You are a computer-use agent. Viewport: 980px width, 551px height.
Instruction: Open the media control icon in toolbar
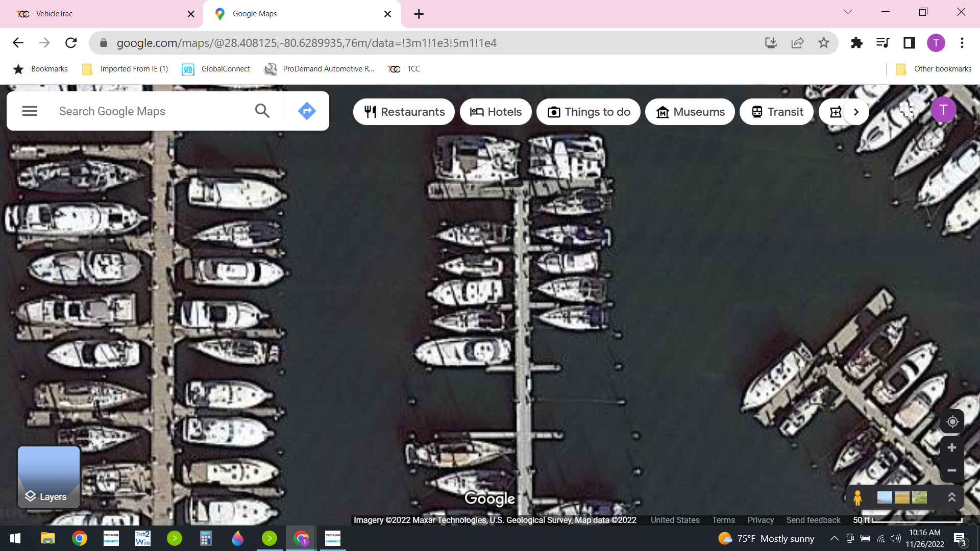883,43
